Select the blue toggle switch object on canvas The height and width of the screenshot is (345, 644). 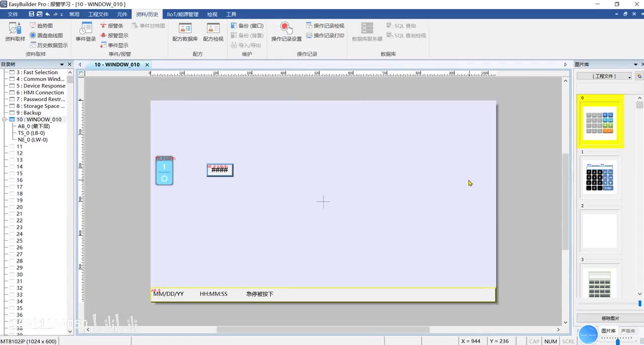click(x=164, y=171)
